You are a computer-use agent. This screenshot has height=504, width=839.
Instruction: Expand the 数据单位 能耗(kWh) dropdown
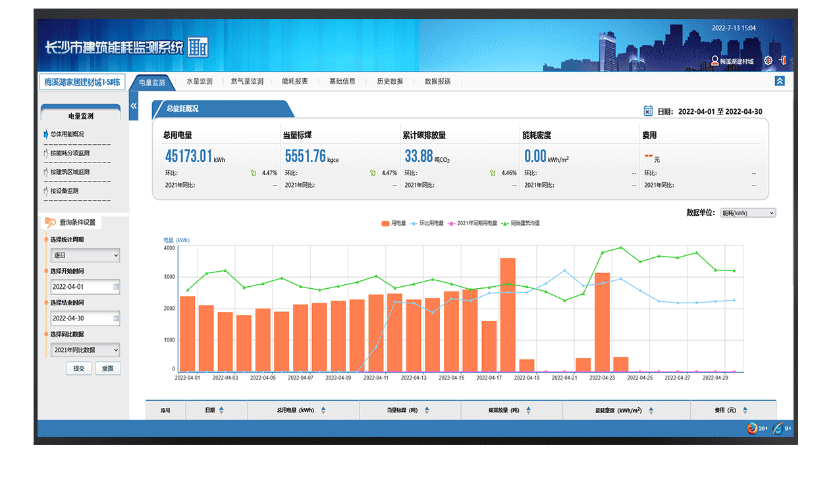click(747, 213)
